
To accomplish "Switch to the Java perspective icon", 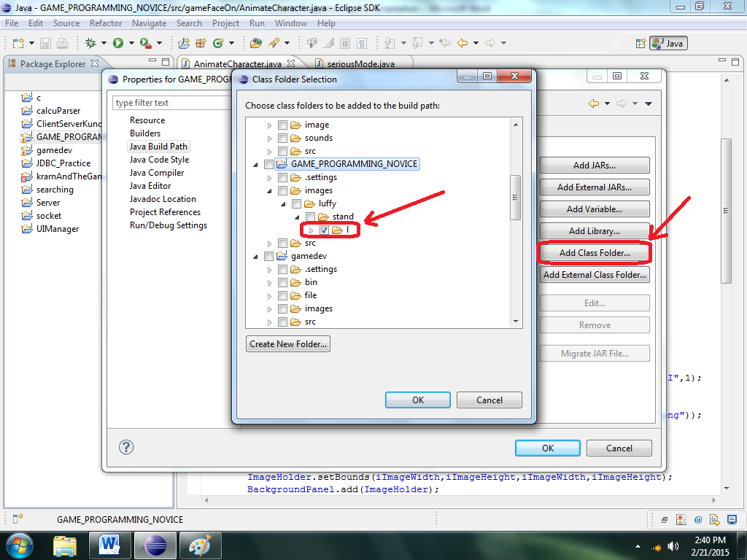I will point(668,43).
